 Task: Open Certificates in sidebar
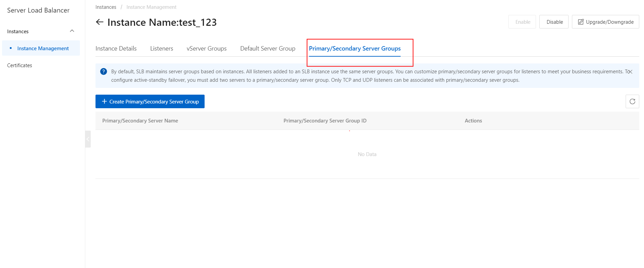[20, 65]
